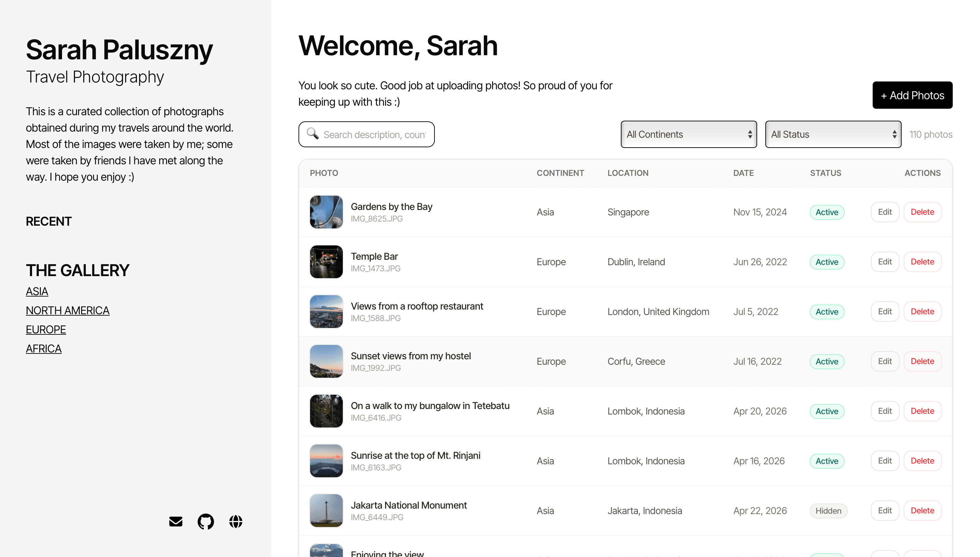This screenshot has height=557, width=980.
Task: Edit the rooftop restaurant photo row
Action: [885, 312]
